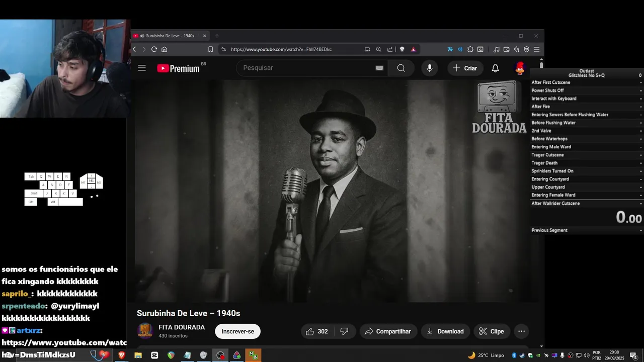Open the browser main menu
Viewport: 644px width, 362px height.
pyautogui.click(x=536, y=49)
